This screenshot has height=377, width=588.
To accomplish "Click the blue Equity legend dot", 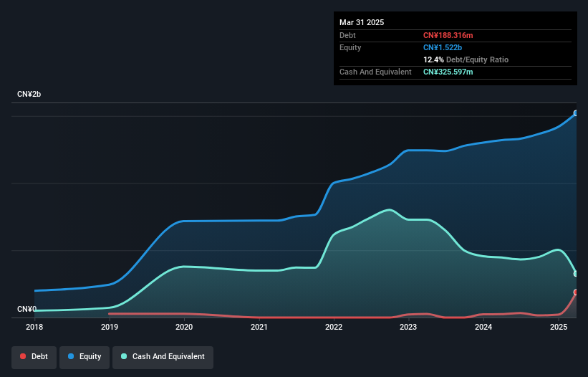I will pos(71,356).
